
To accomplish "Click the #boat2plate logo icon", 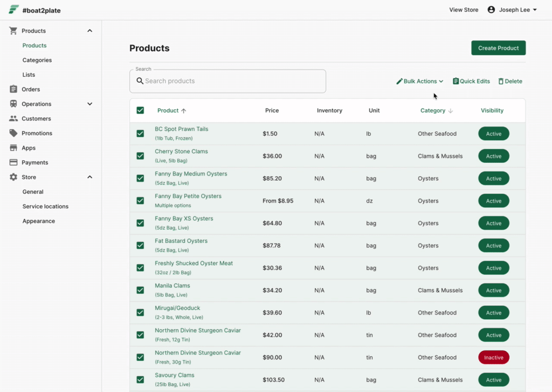I will (x=13, y=9).
